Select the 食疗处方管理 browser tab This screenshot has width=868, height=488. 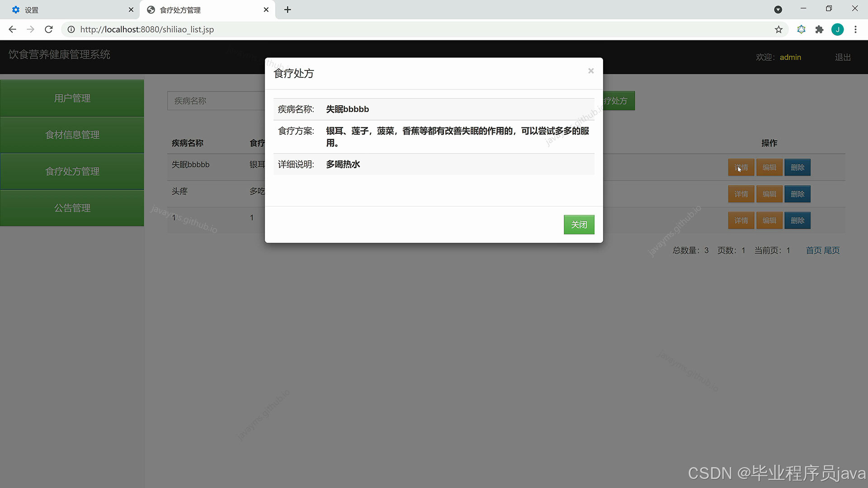(208, 9)
